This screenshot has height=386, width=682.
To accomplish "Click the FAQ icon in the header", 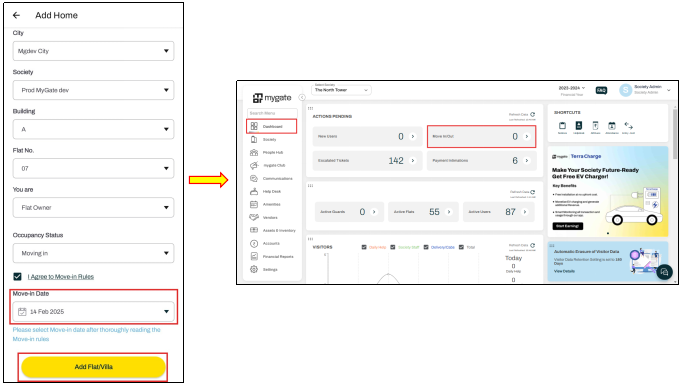I will coord(601,90).
